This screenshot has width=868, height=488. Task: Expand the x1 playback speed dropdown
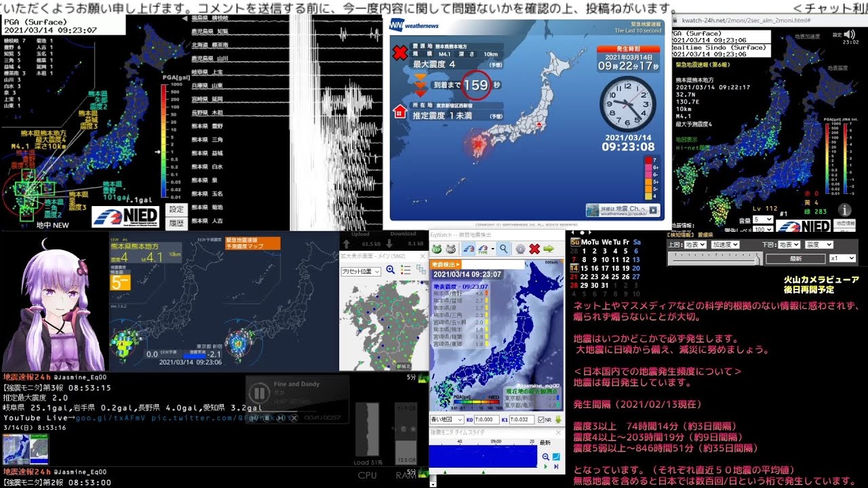click(x=843, y=258)
